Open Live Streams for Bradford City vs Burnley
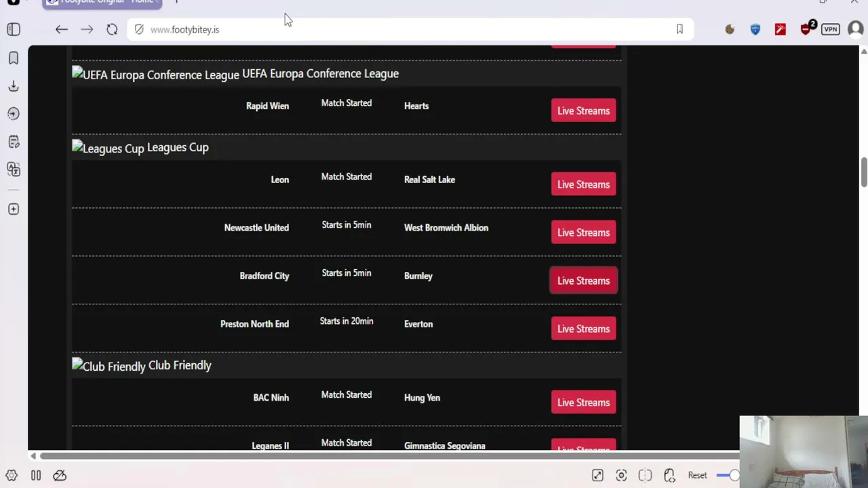This screenshot has width=868, height=488. pos(583,281)
